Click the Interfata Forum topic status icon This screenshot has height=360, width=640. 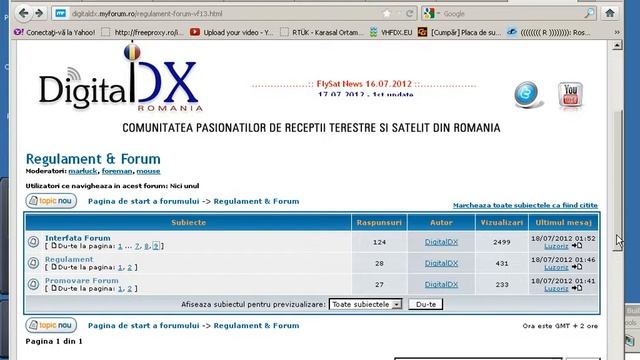(33, 242)
